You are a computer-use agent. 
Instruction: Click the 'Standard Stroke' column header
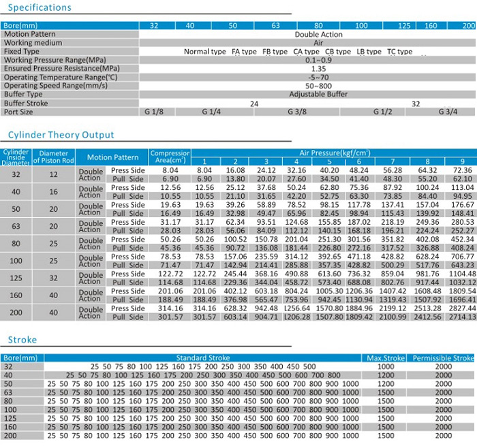203,358
